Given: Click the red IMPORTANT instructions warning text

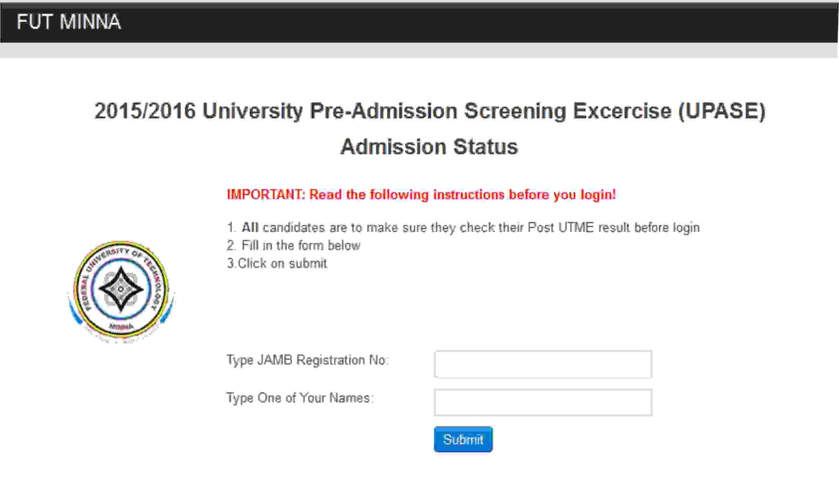Looking at the screenshot, I should pyautogui.click(x=421, y=195).
